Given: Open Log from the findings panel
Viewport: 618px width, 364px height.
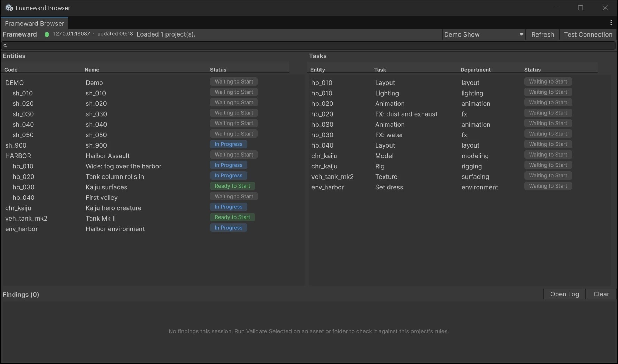Looking at the screenshot, I should pyautogui.click(x=564, y=294).
